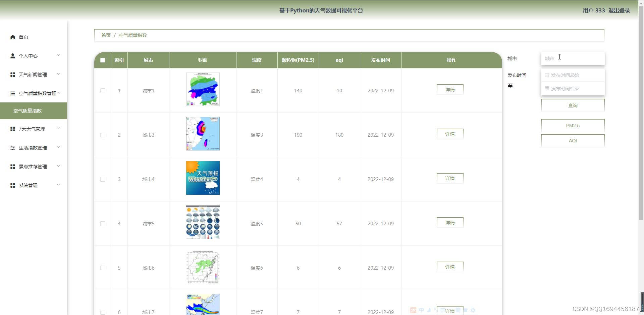Open the 个人中心 menu label
This screenshot has width=644, height=315.
(x=28, y=56)
